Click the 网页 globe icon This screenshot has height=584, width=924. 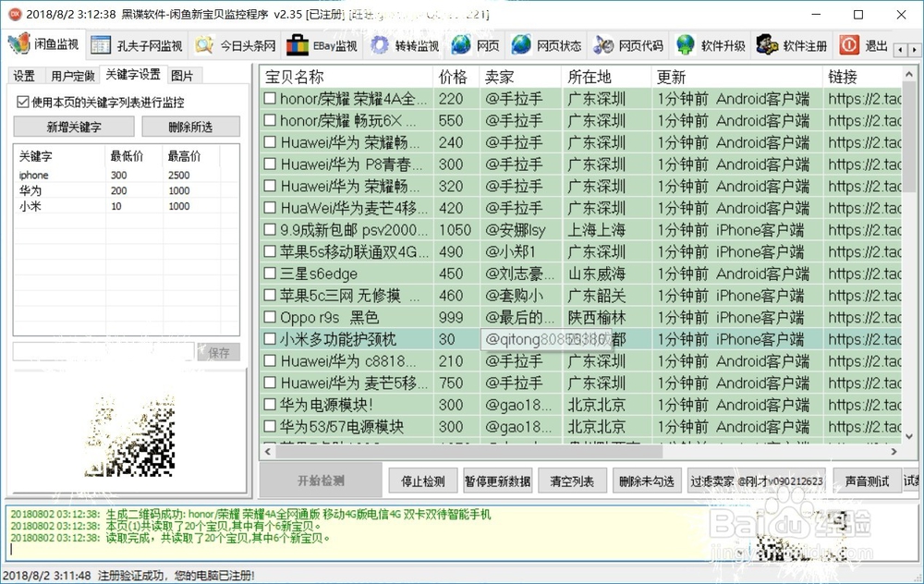point(461,45)
